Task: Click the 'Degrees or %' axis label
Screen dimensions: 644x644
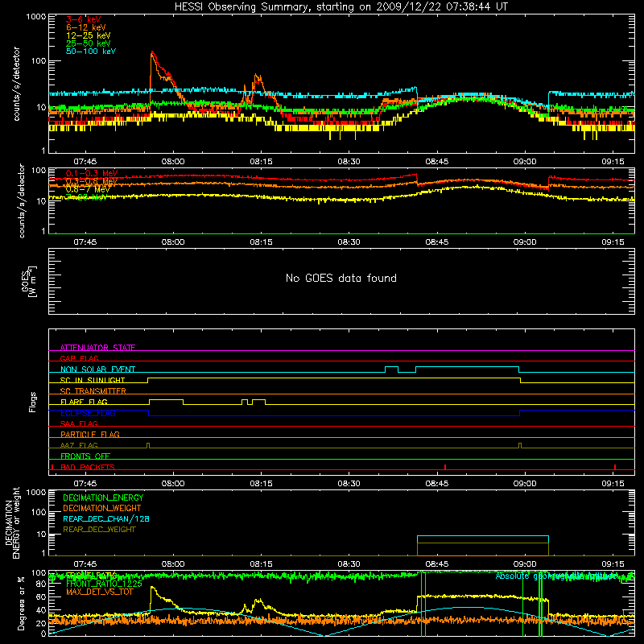Action: click(x=21, y=604)
